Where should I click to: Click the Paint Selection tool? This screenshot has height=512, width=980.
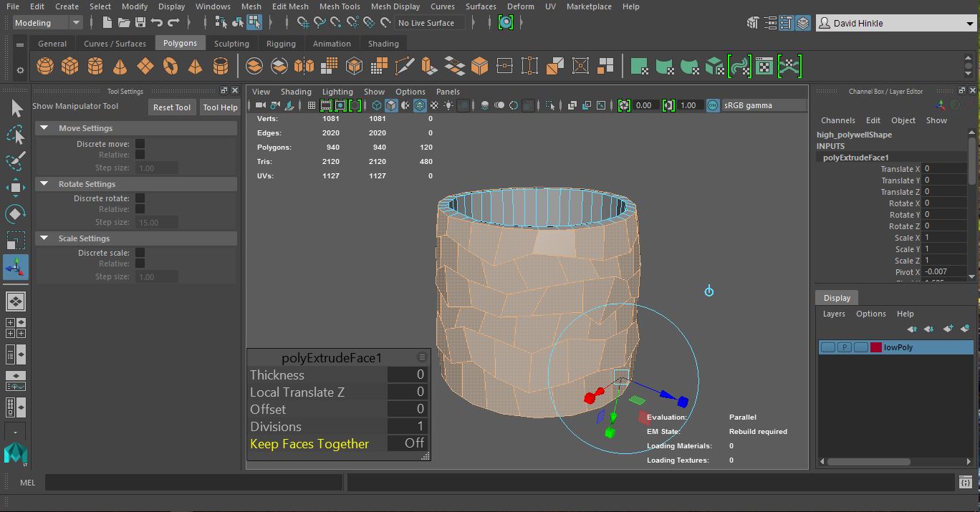[x=16, y=161]
